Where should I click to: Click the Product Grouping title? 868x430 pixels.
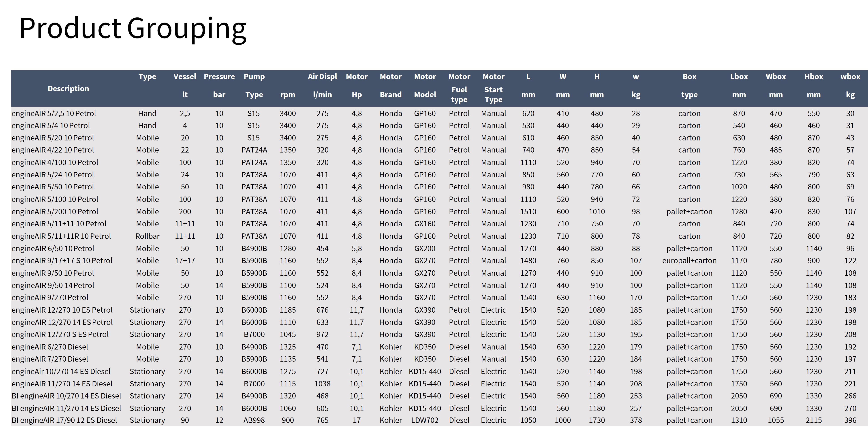click(x=133, y=29)
